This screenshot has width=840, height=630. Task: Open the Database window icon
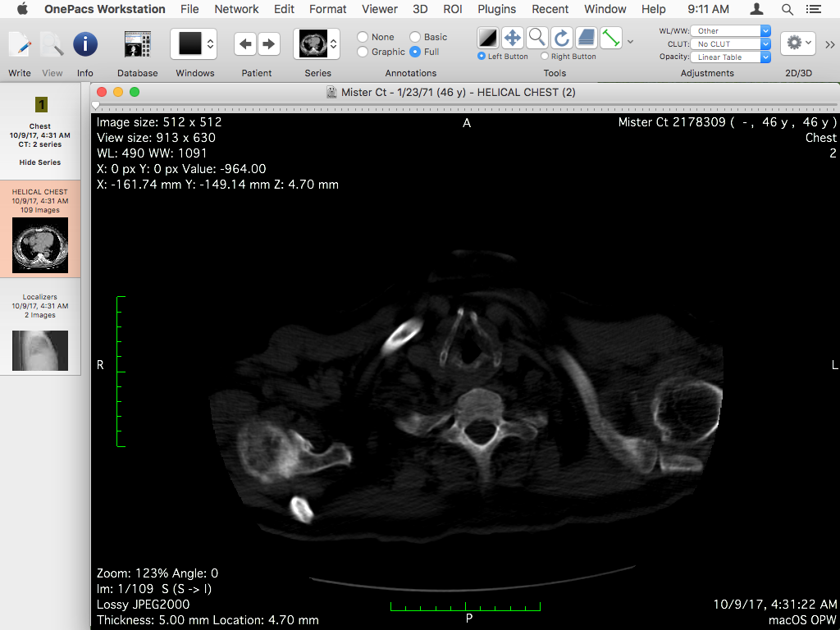(x=138, y=44)
